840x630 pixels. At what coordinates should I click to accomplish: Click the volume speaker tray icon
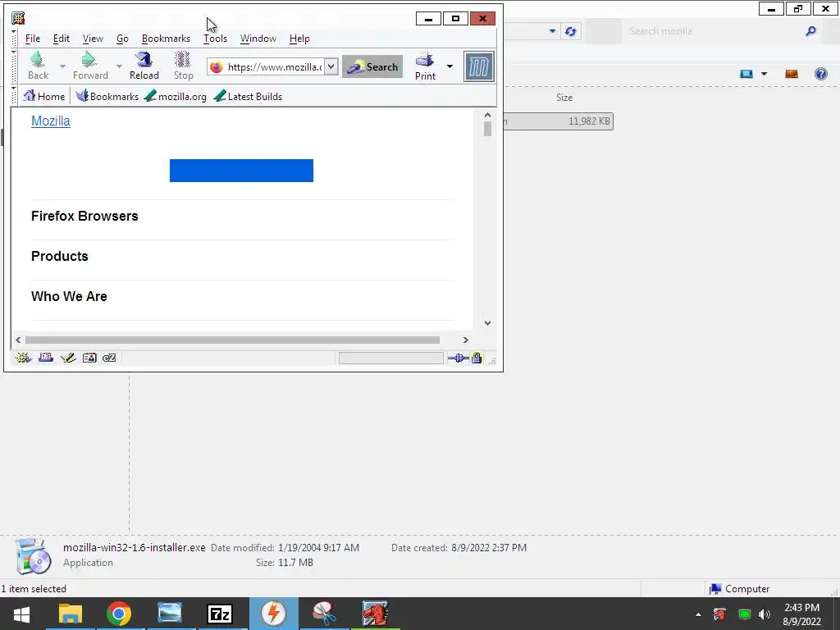pyautogui.click(x=765, y=614)
